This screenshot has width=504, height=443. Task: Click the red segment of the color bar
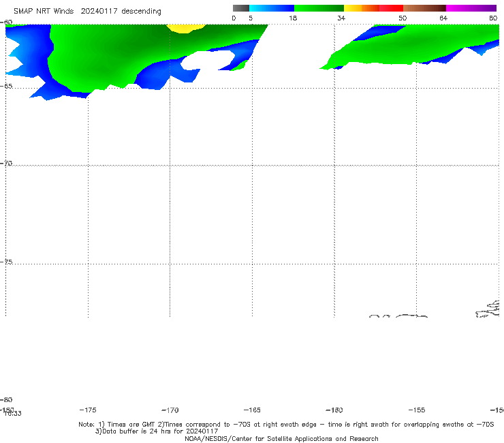pyautogui.click(x=391, y=8)
